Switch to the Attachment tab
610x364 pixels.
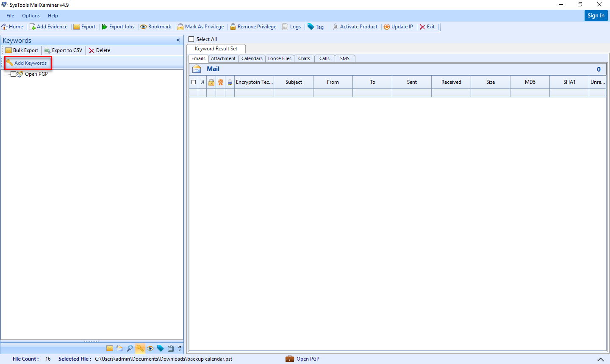click(x=223, y=58)
